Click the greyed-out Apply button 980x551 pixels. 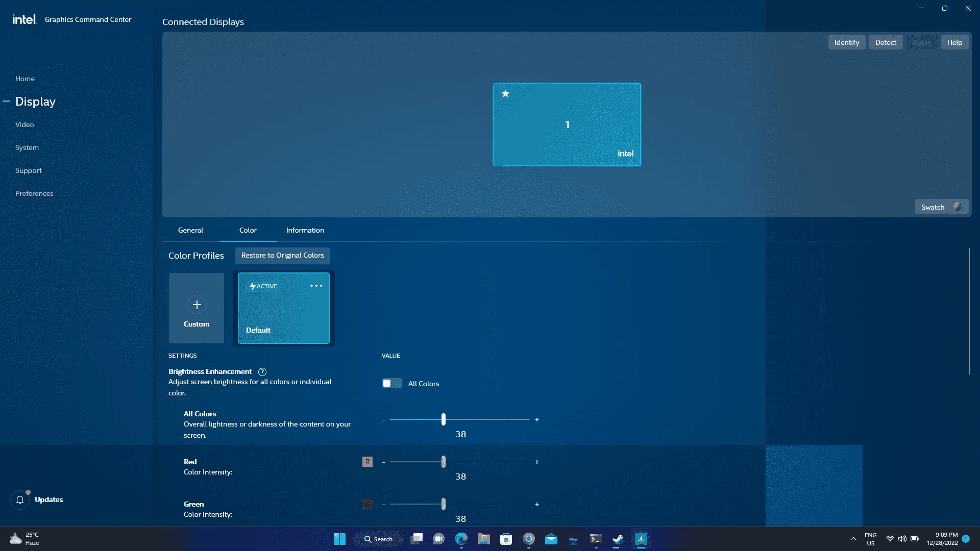point(922,42)
